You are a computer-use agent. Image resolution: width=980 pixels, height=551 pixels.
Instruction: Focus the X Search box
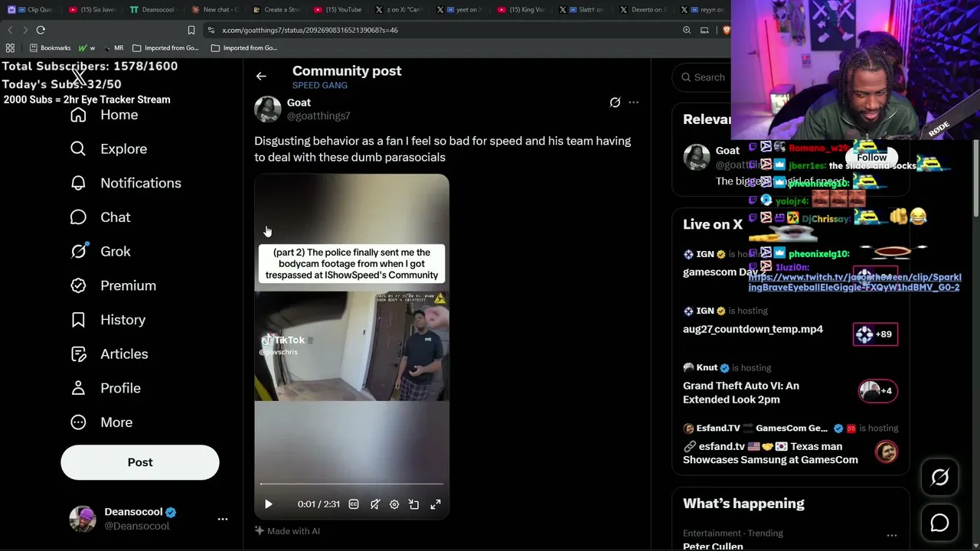[701, 77]
